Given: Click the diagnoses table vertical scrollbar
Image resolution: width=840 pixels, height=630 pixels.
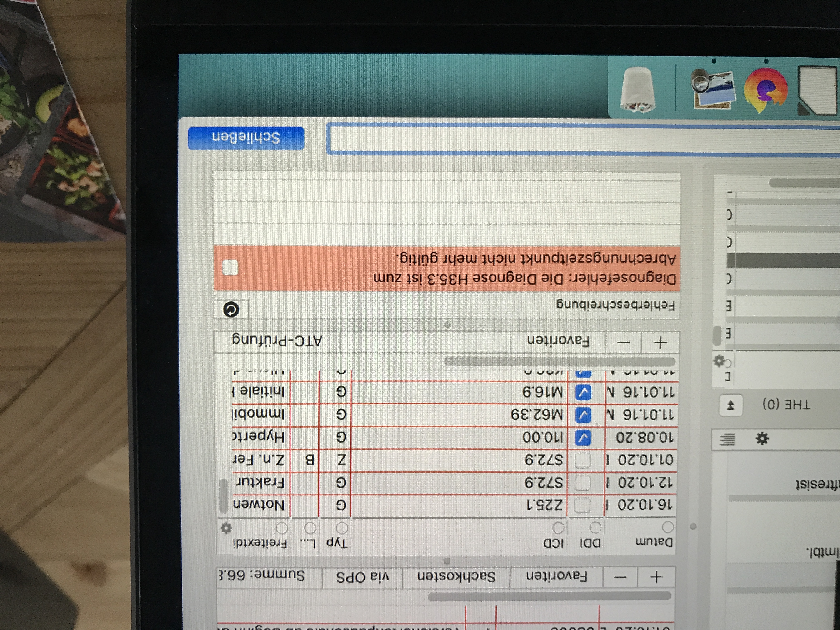Looking at the screenshot, I should coord(224,496).
